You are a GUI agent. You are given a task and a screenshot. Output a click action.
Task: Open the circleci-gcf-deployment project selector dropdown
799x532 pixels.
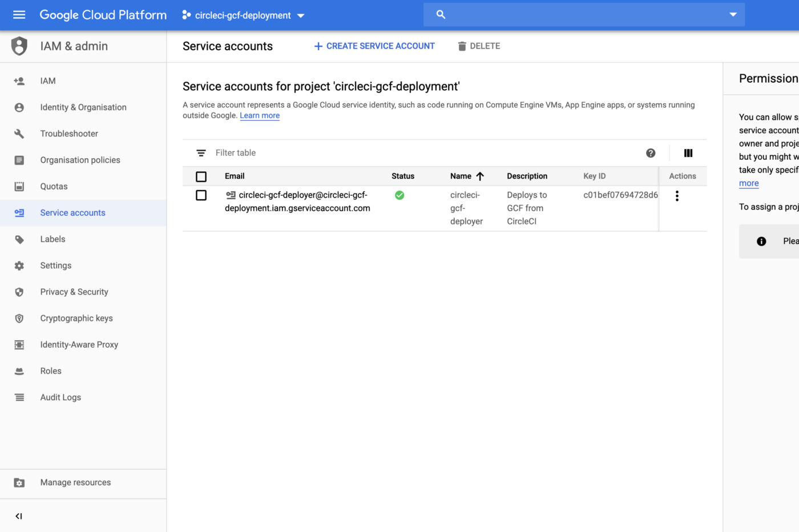[244, 15]
